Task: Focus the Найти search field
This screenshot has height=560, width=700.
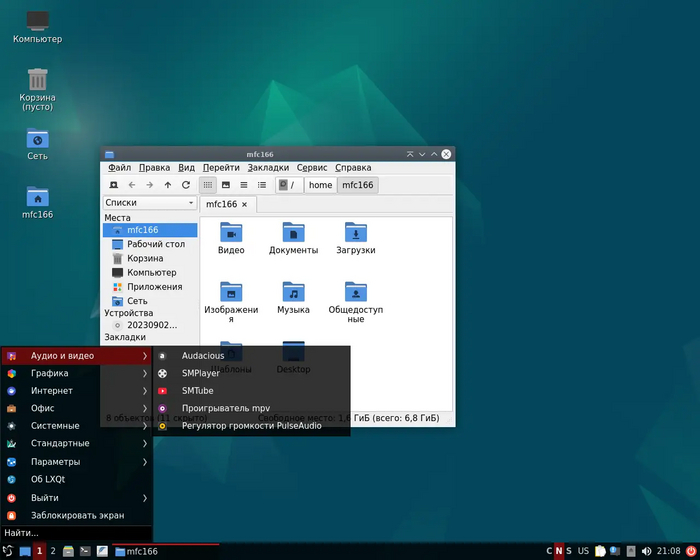Action: click(77, 533)
